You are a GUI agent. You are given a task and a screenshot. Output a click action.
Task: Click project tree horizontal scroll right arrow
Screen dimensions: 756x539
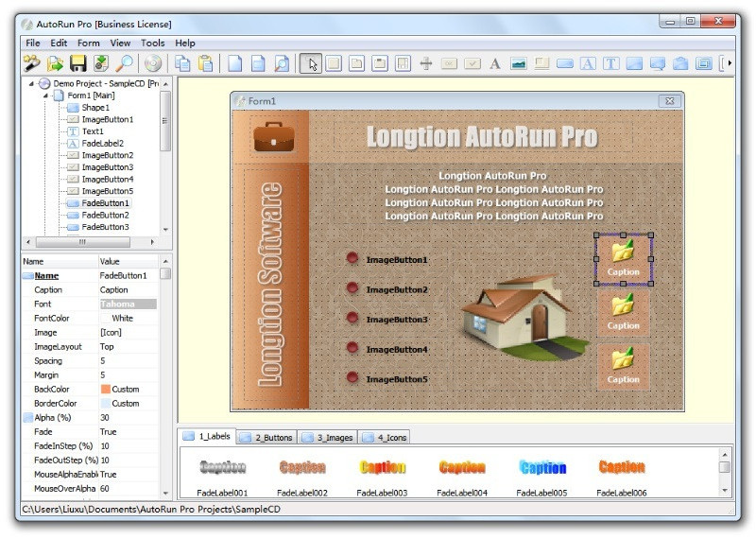(x=153, y=242)
